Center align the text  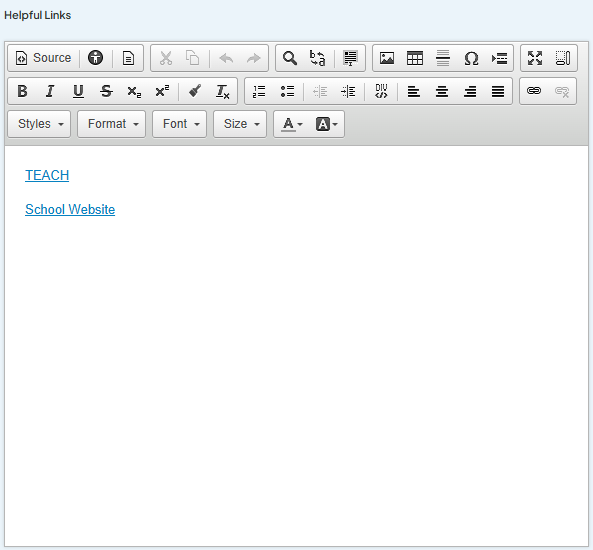click(442, 91)
